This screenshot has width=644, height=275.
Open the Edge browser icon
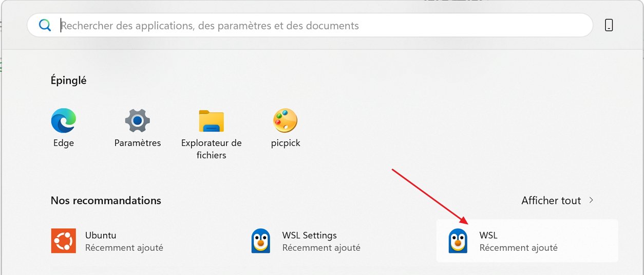click(x=64, y=121)
